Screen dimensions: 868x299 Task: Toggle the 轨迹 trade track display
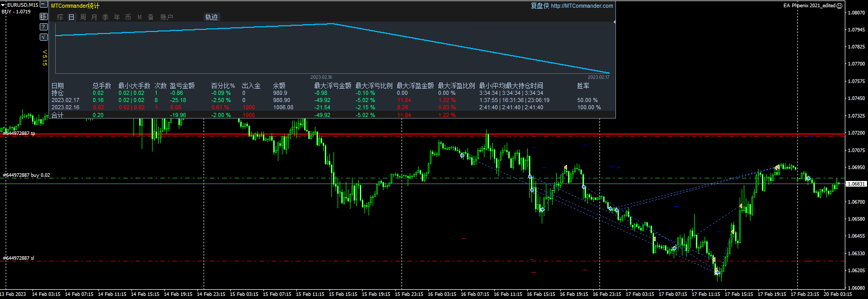point(211,17)
